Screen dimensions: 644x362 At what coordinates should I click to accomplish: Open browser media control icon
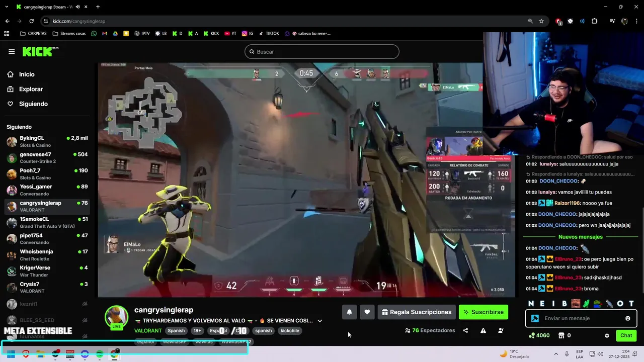tap(612, 21)
